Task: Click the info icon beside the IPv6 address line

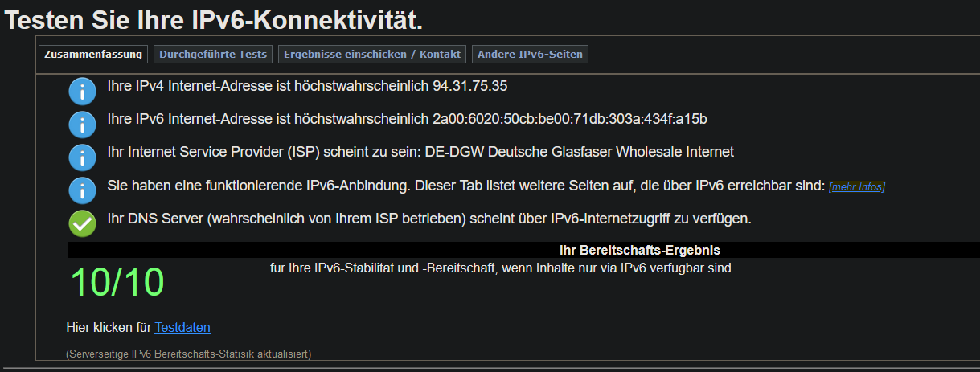Action: 82,124
